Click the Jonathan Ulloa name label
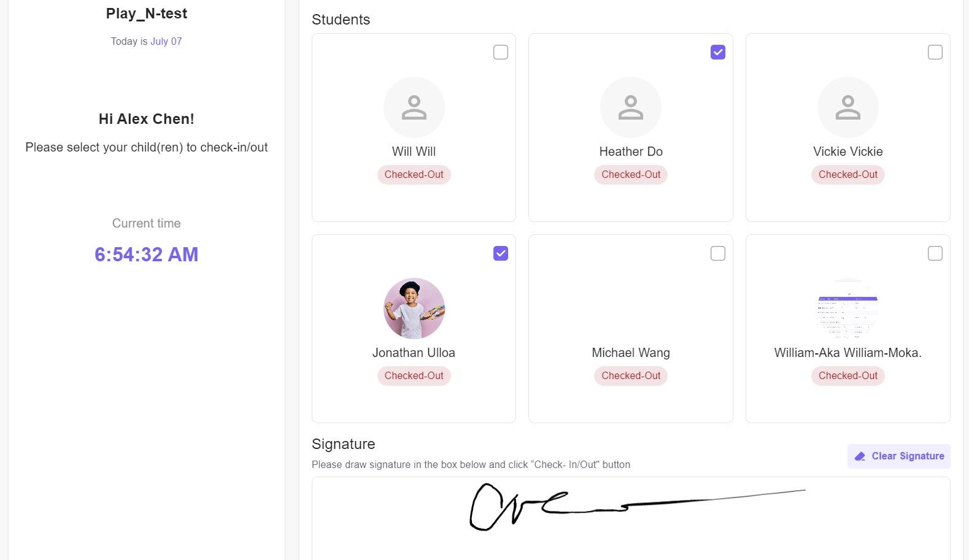Viewport: 969px width, 560px height. pyautogui.click(x=414, y=353)
